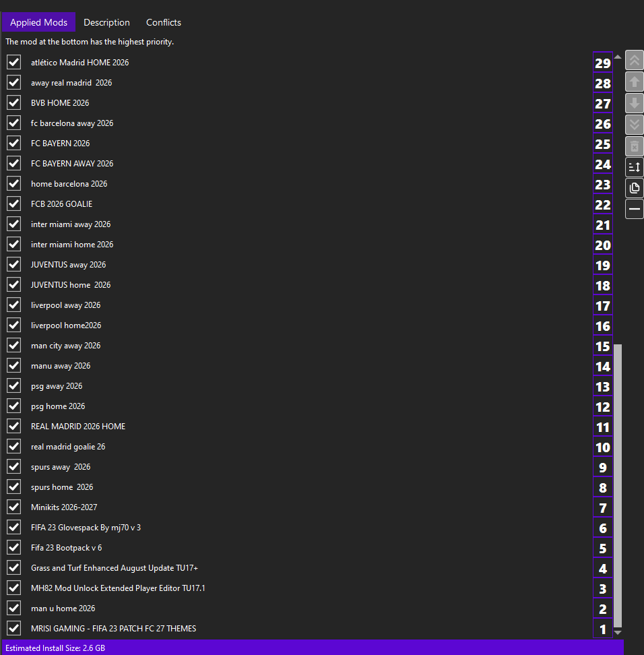This screenshot has width=644, height=655.
Task: Select the liverpool home2026 mod row
Action: click(308, 325)
